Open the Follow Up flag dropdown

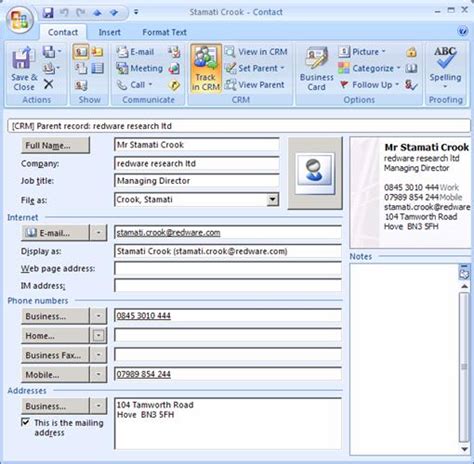point(369,85)
